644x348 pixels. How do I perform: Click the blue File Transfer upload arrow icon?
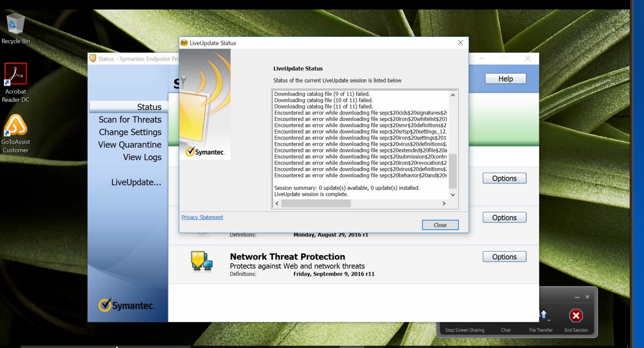[x=543, y=315]
